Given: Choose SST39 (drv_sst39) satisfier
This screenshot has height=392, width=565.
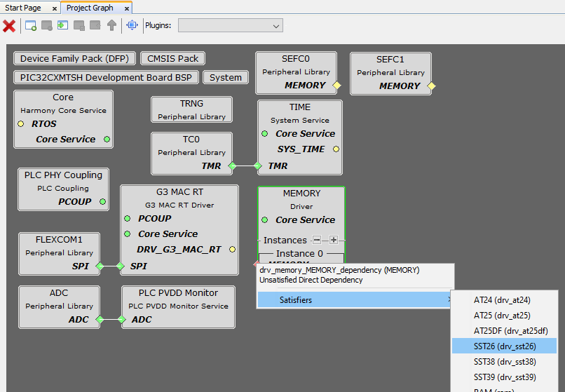Looking at the screenshot, I should [504, 377].
